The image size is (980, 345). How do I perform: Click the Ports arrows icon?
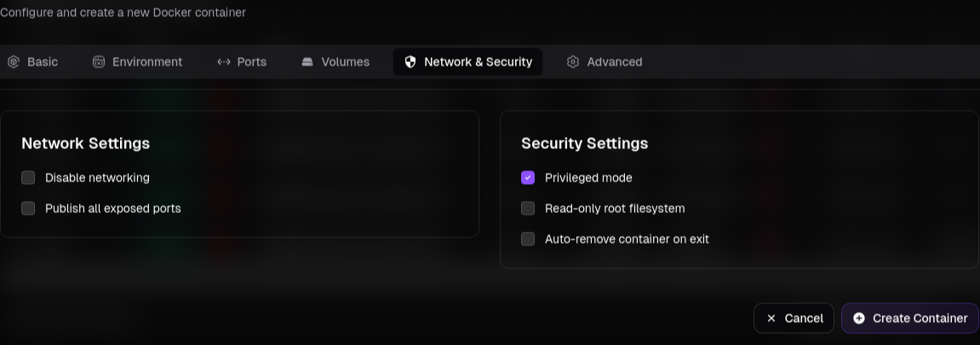click(x=224, y=62)
